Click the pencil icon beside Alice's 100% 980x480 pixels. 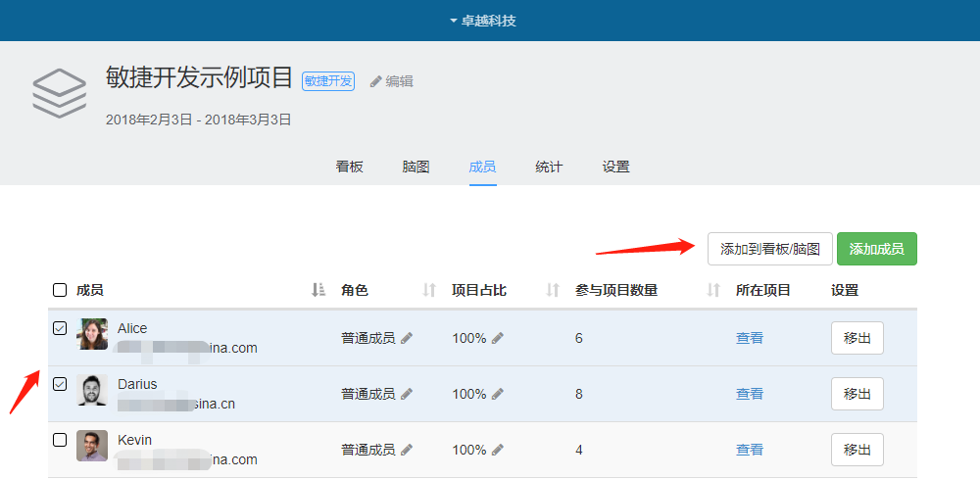pos(498,338)
